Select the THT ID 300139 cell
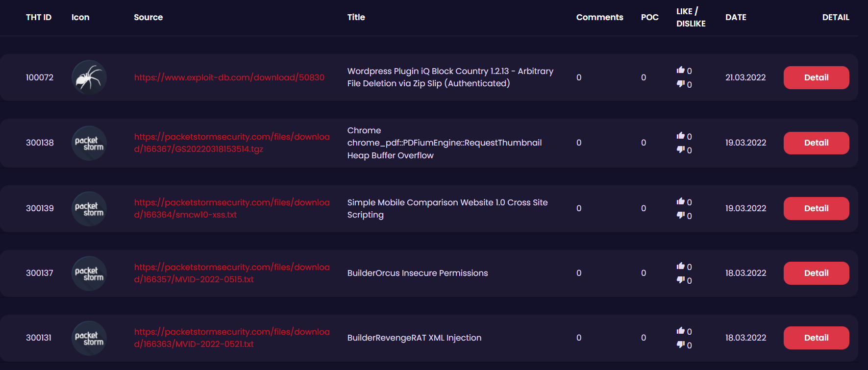Viewport: 868px width, 370px height. pos(40,208)
